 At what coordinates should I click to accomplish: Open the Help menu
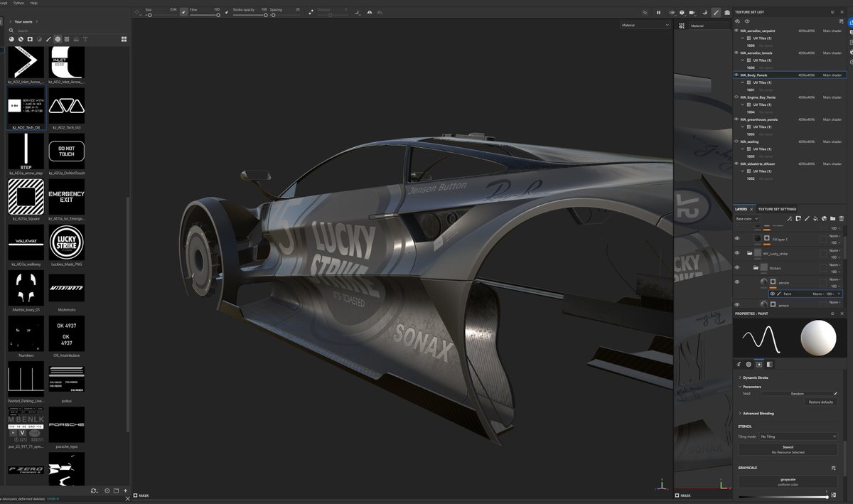[34, 3]
